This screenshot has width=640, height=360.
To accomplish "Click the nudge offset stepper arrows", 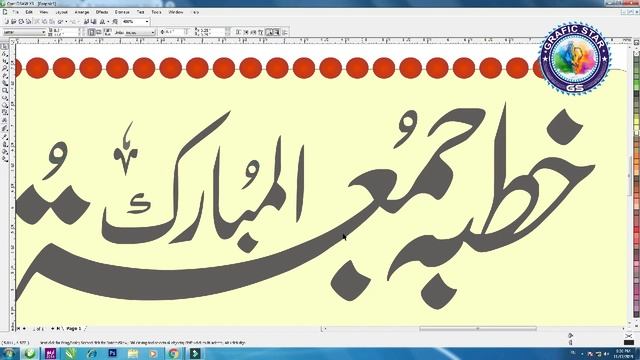I will pyautogui.click(x=187, y=32).
